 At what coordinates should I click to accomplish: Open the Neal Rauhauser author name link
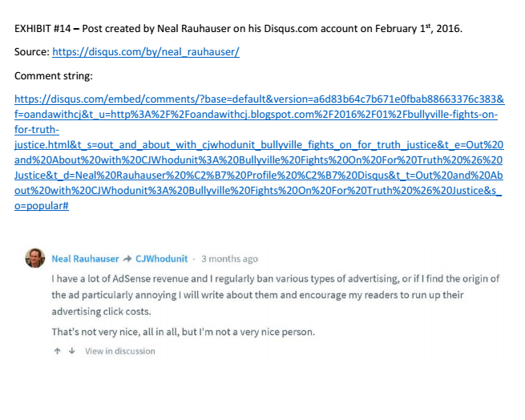tap(85, 259)
